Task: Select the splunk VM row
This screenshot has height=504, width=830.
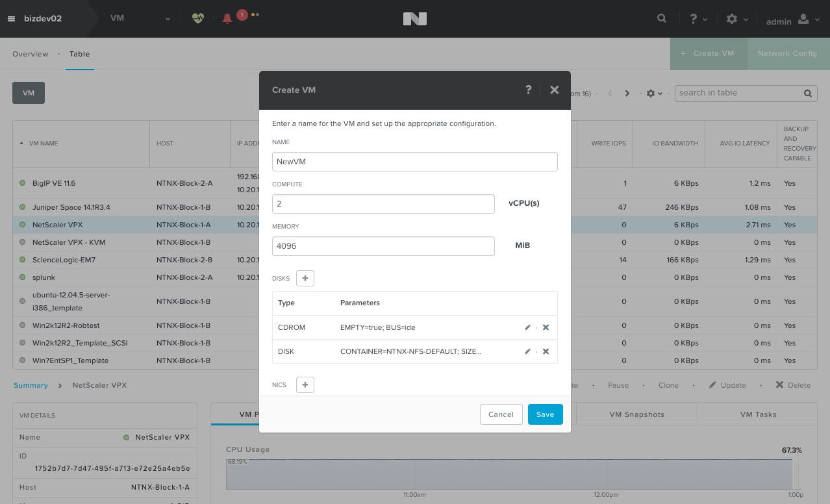Action: pyautogui.click(x=414, y=277)
